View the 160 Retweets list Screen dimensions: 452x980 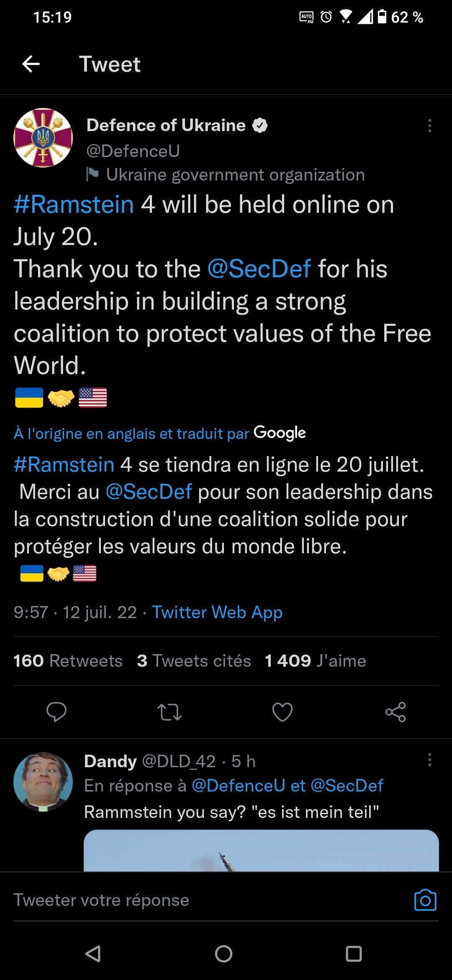tap(68, 661)
